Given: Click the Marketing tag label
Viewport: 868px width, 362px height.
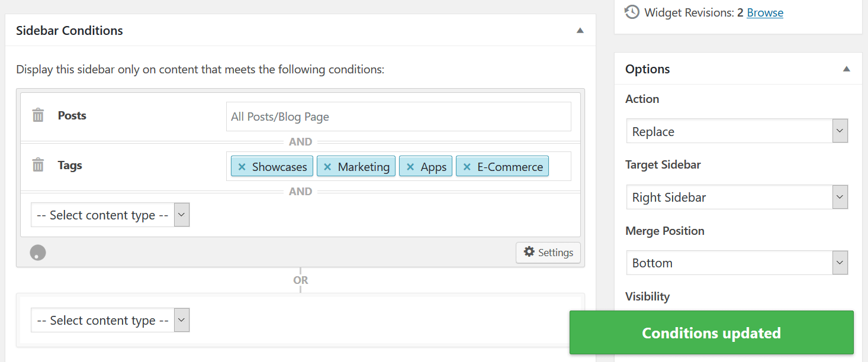Looking at the screenshot, I should 364,167.
